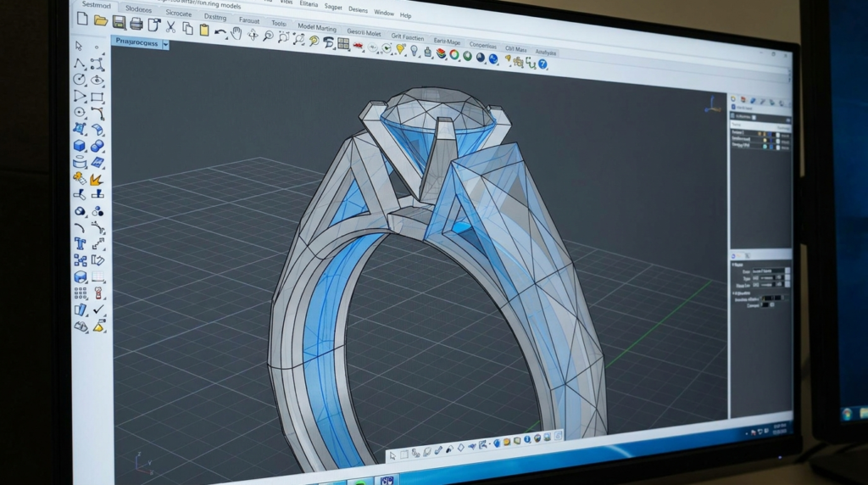The height and width of the screenshot is (485, 868).
Task: Click the blue info icon in the bottom toolbar
Action: pyautogui.click(x=527, y=439)
